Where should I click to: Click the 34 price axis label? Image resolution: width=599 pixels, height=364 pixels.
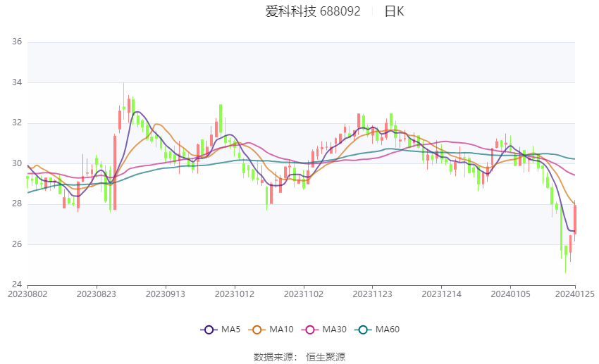pyautogui.click(x=17, y=82)
